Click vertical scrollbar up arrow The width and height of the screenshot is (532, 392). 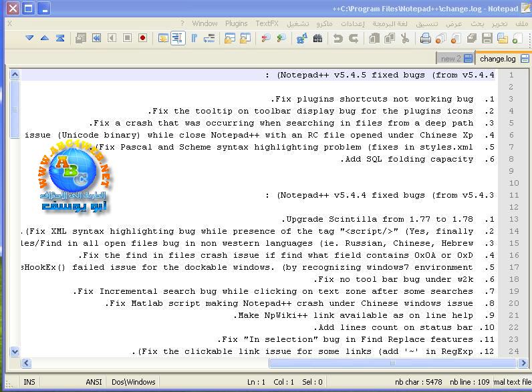15,74
